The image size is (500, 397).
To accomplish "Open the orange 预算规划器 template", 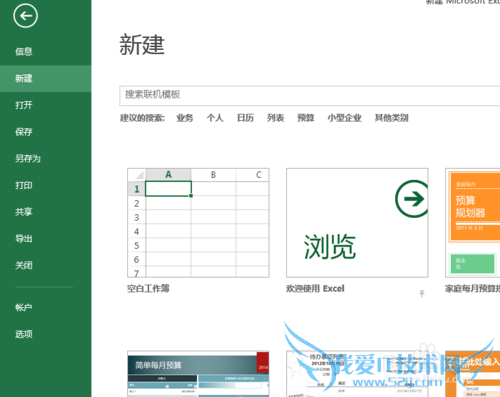I will tap(473, 223).
